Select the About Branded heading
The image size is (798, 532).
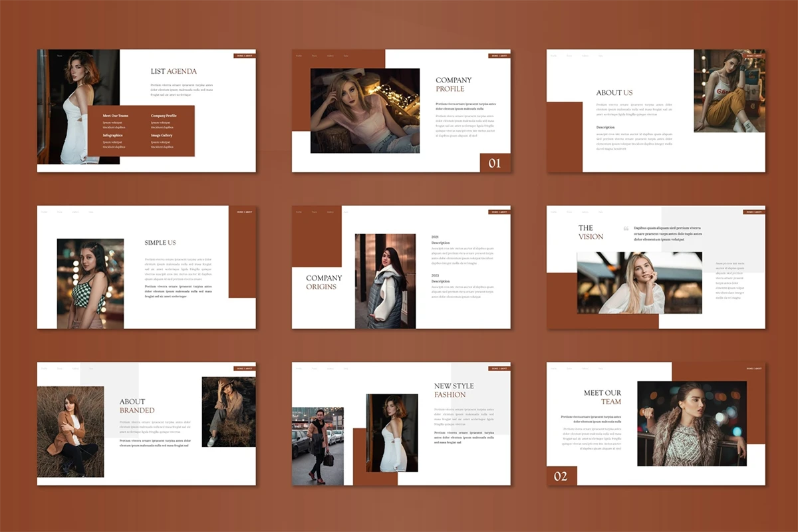click(x=137, y=406)
